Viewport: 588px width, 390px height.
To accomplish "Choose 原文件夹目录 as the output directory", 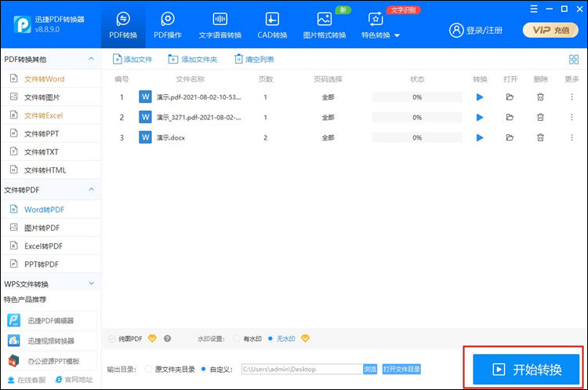I will [149, 369].
